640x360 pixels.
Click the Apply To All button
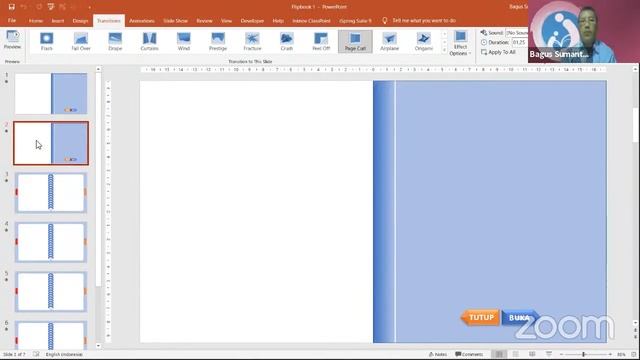point(498,52)
